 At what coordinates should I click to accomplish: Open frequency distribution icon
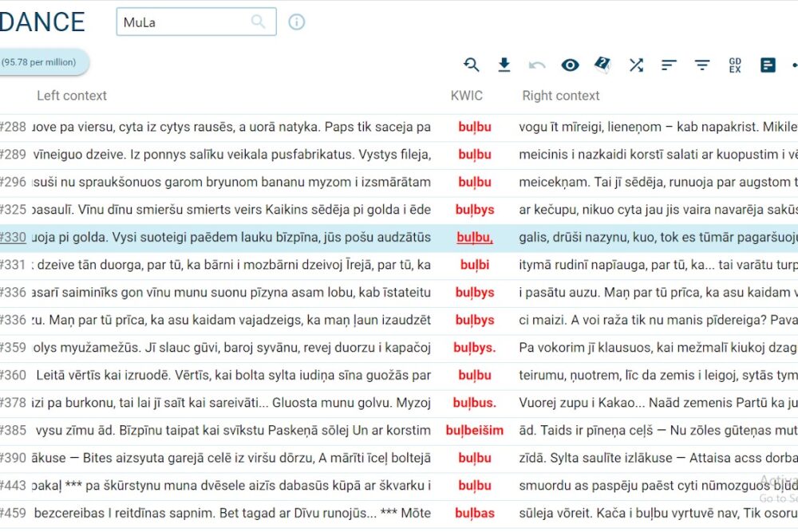768,65
